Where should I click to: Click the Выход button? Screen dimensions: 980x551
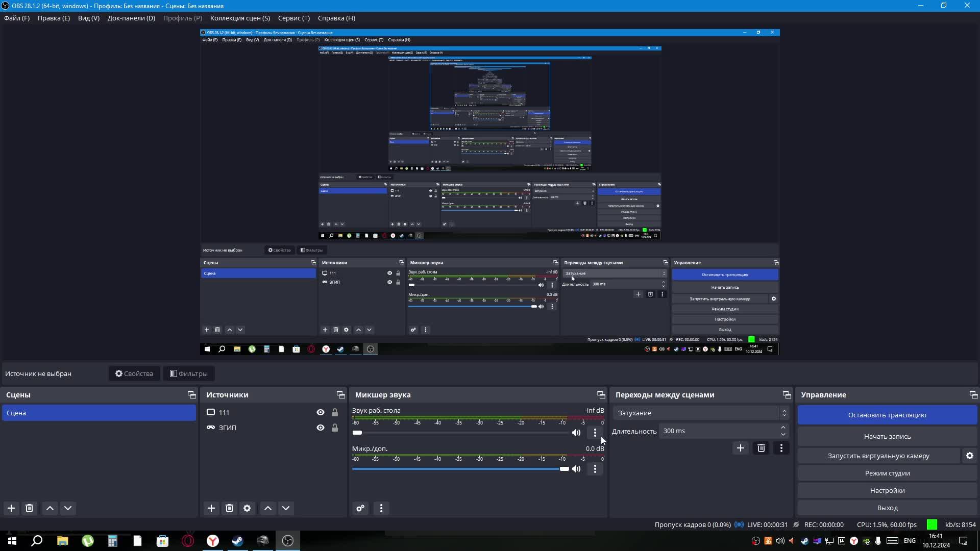887,508
